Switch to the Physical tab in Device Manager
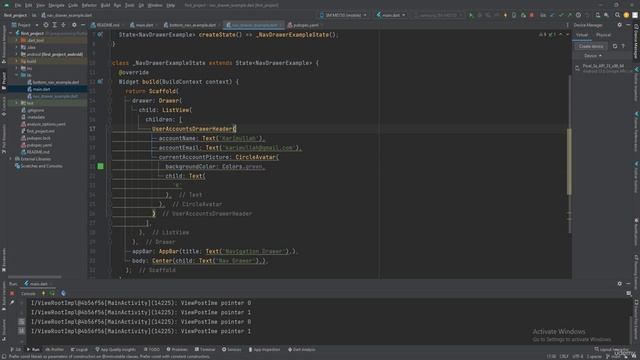640x360 pixels. [603, 35]
